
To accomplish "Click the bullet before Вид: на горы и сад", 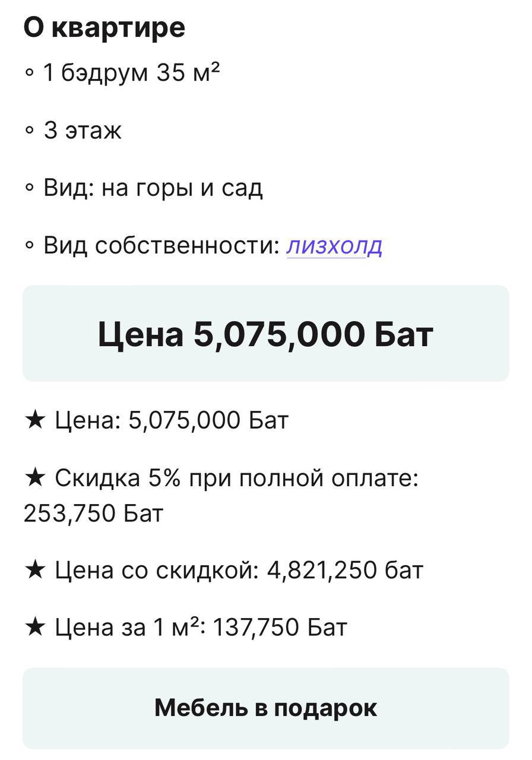I will 30,189.
